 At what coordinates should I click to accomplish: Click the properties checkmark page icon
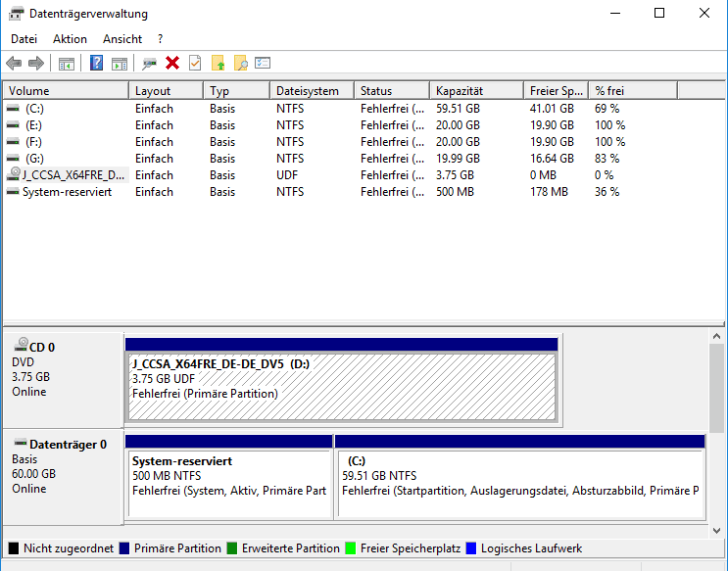(x=195, y=63)
